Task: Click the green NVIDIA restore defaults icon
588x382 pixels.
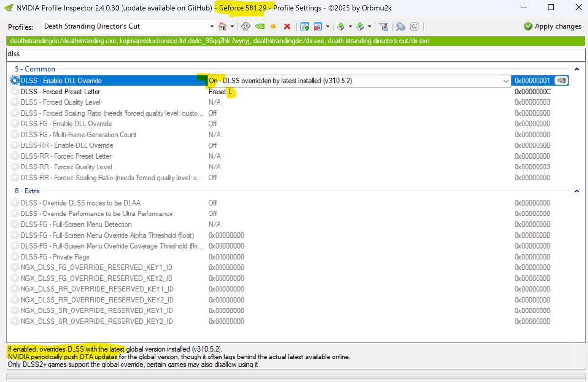Action: [x=260, y=26]
